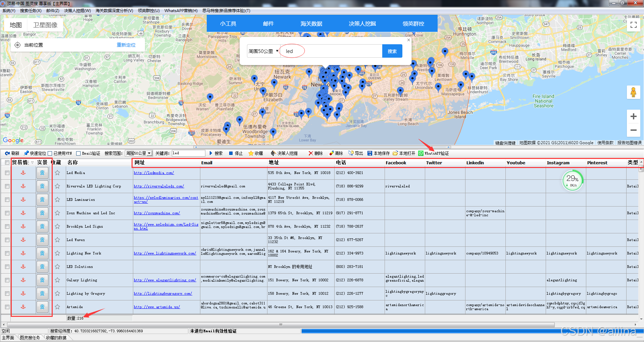Click the Street View pegman icon
Viewport: 644px width, 342px height.
(634, 92)
